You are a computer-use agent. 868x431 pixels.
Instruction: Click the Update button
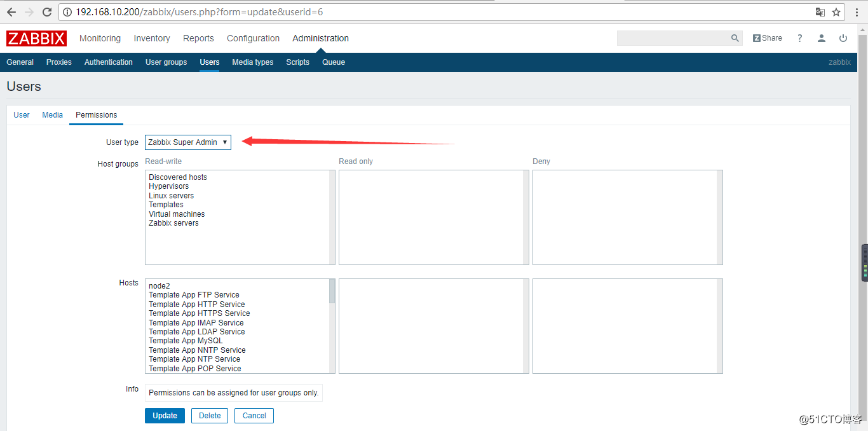coord(165,416)
